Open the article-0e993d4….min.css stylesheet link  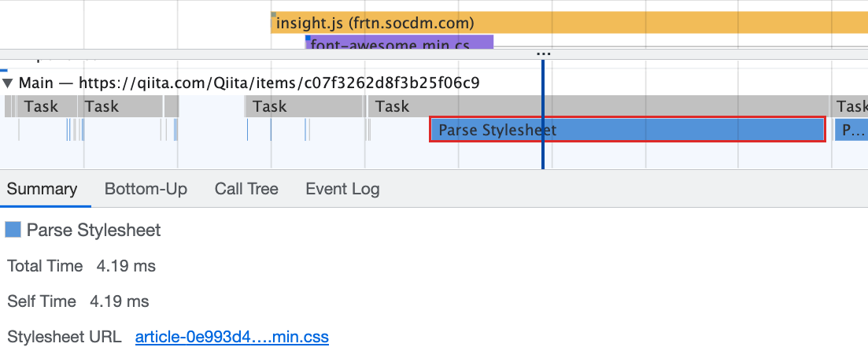point(232,337)
